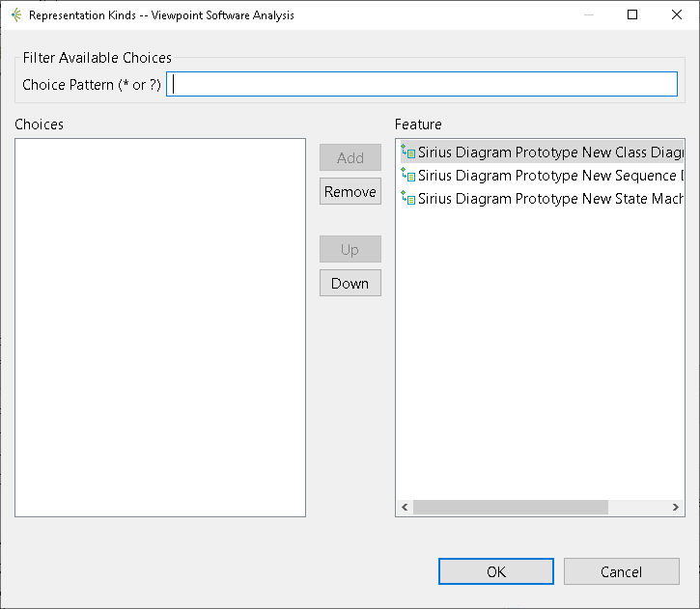
Task: Click the icon beside New State Machine entry
Action: pyautogui.click(x=408, y=198)
